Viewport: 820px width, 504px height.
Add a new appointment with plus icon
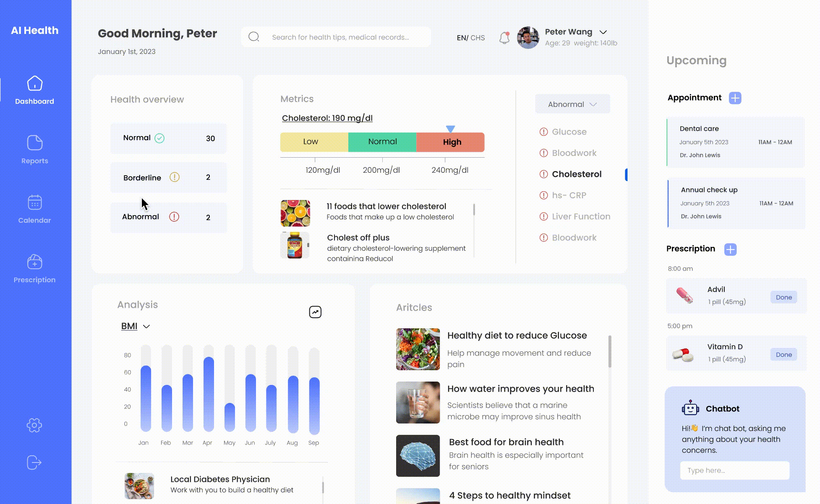point(735,98)
